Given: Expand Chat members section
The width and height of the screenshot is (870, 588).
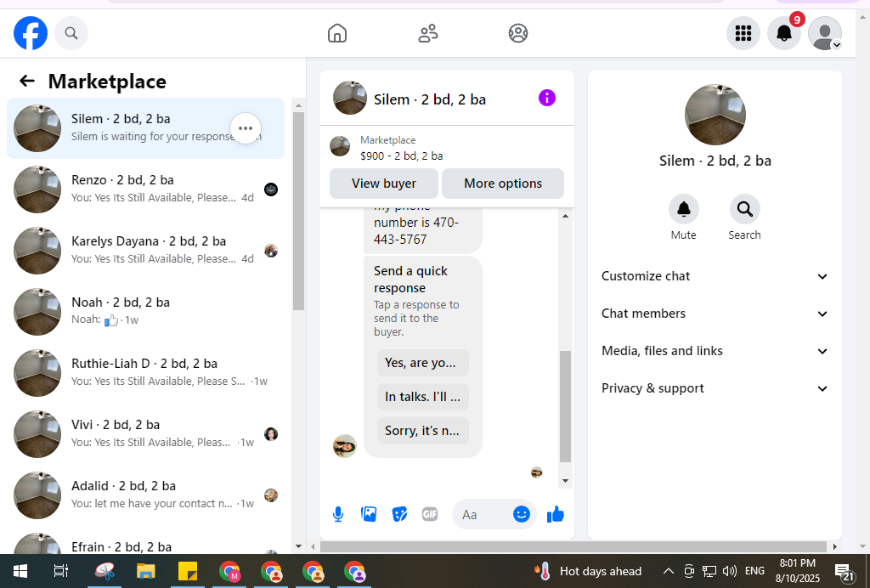Looking at the screenshot, I should 715,314.
